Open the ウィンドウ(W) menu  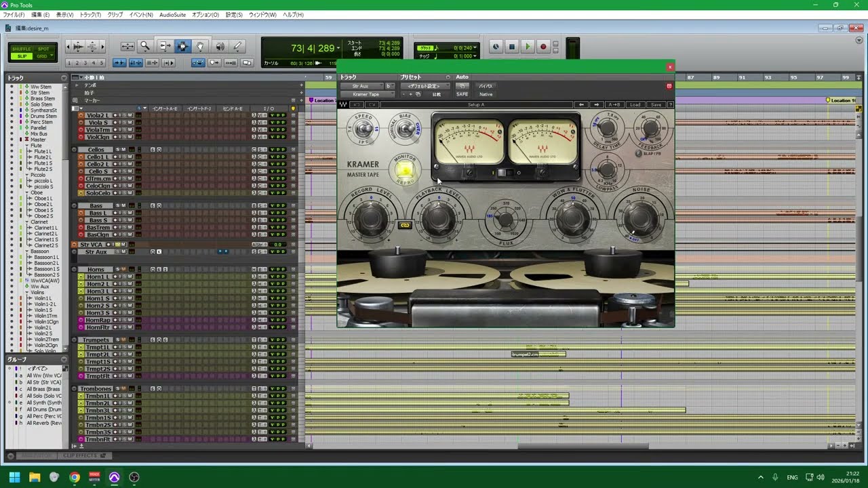pyautogui.click(x=262, y=14)
